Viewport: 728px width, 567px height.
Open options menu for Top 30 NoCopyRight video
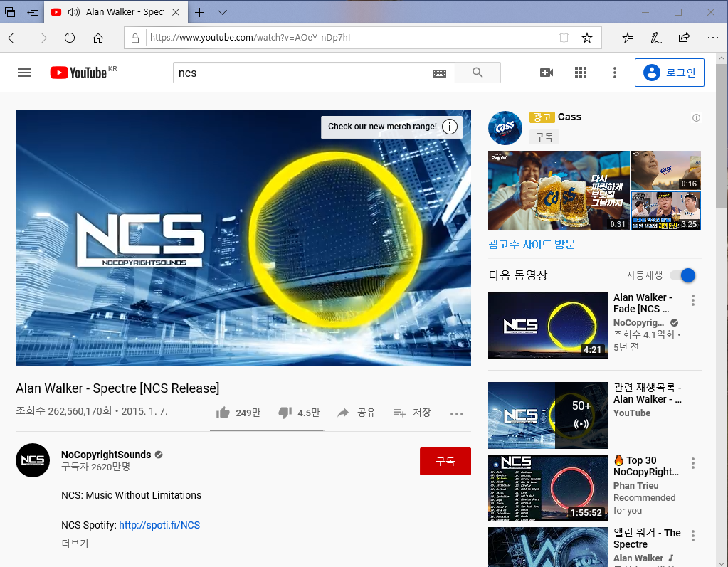click(x=692, y=463)
